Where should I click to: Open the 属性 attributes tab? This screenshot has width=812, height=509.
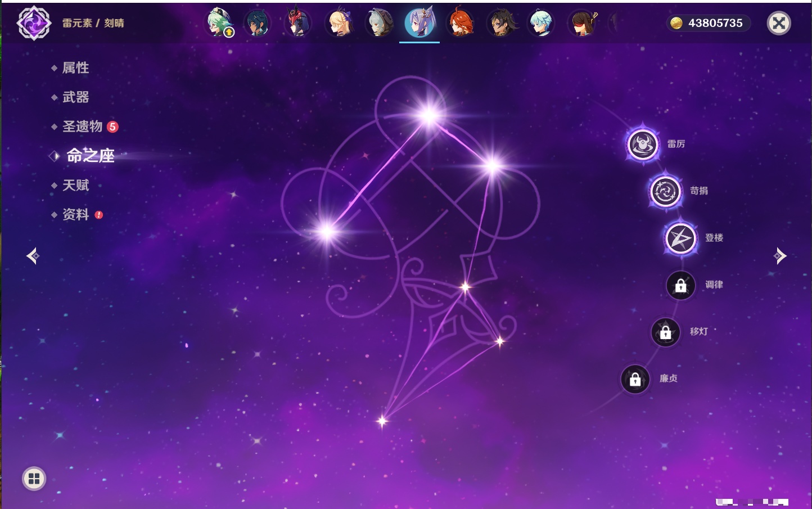[75, 68]
